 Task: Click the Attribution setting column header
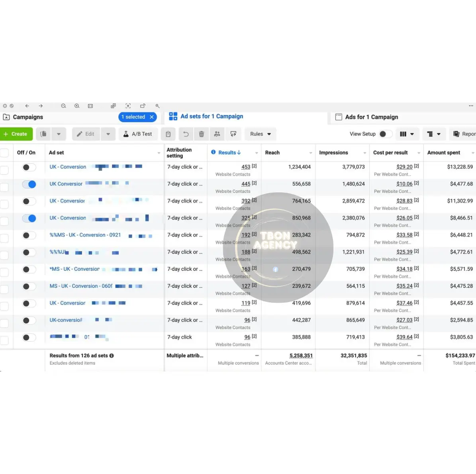pos(179,153)
